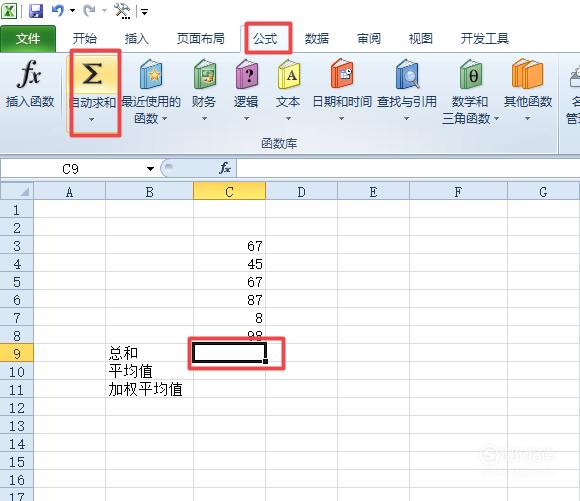Viewport: 580px width, 501px height.
Task: Open the 财务 functions book icon
Action: [x=205, y=74]
